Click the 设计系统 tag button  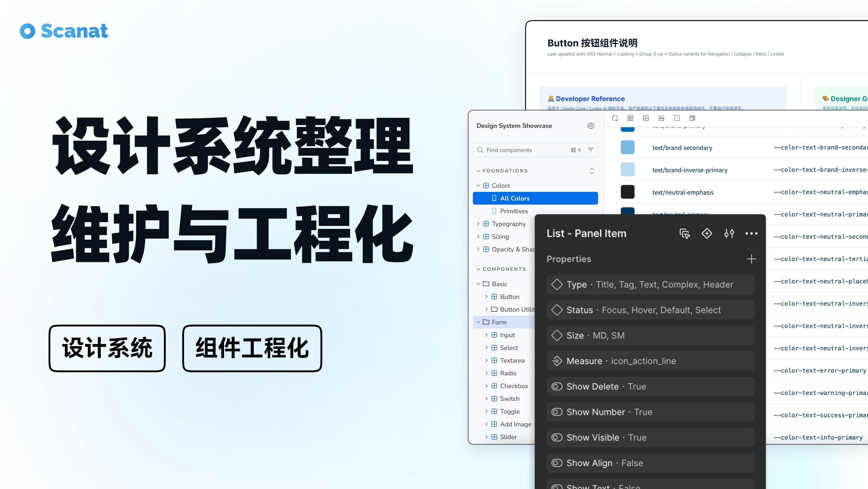107,349
